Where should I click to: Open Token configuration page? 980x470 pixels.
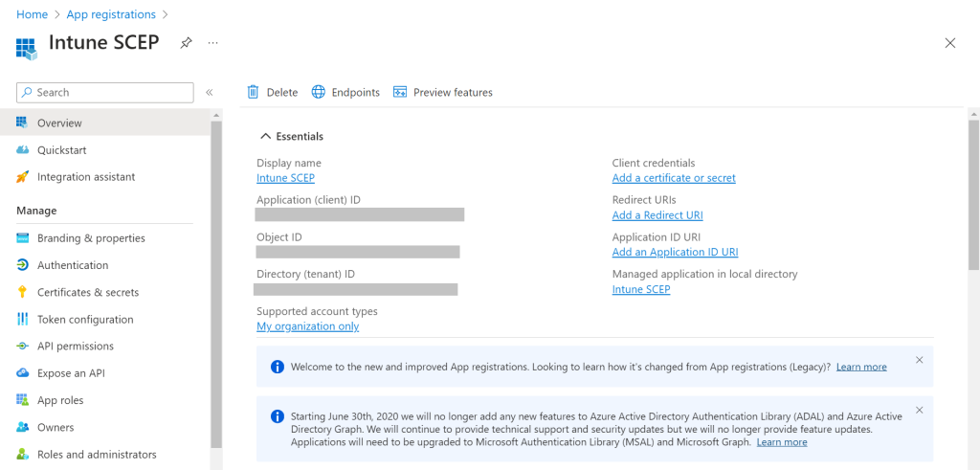tap(105, 320)
